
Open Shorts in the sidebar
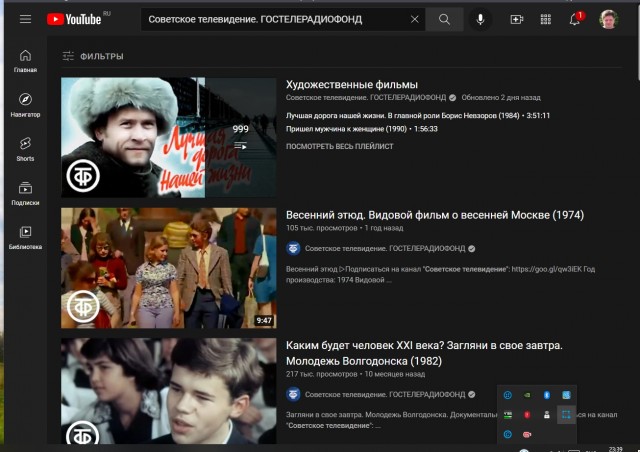pos(25,149)
